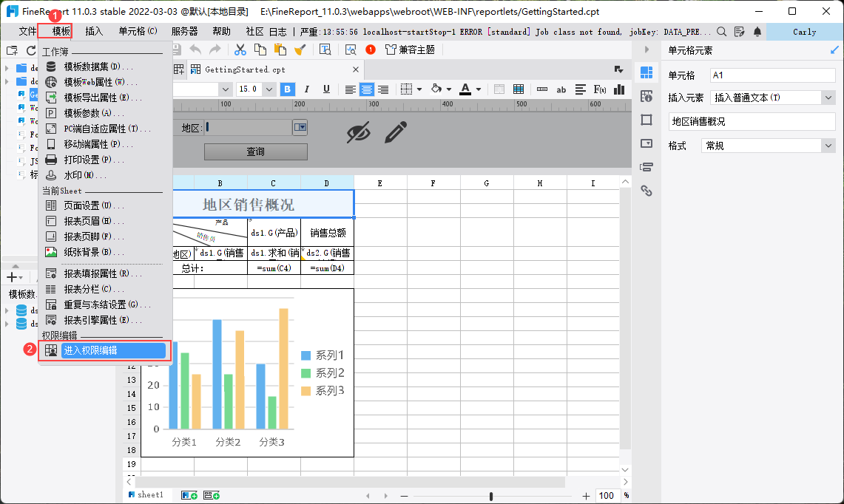Toggle italic formatting button

(x=307, y=89)
